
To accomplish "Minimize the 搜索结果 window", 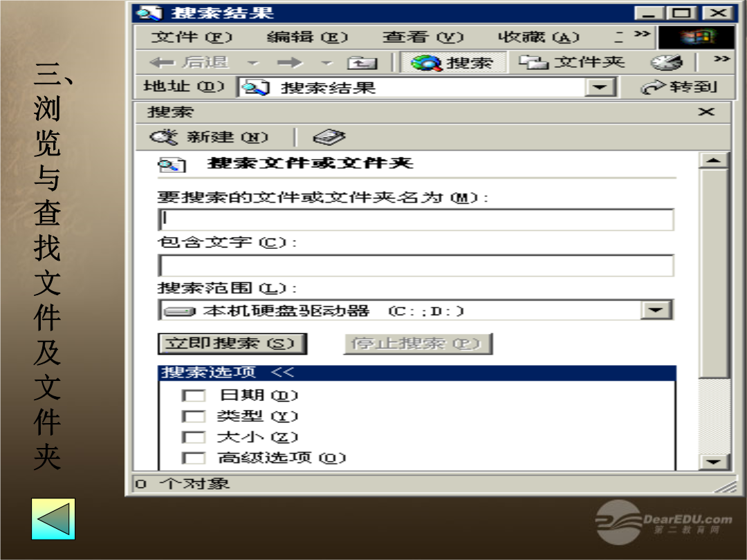I will pyautogui.click(x=648, y=13).
